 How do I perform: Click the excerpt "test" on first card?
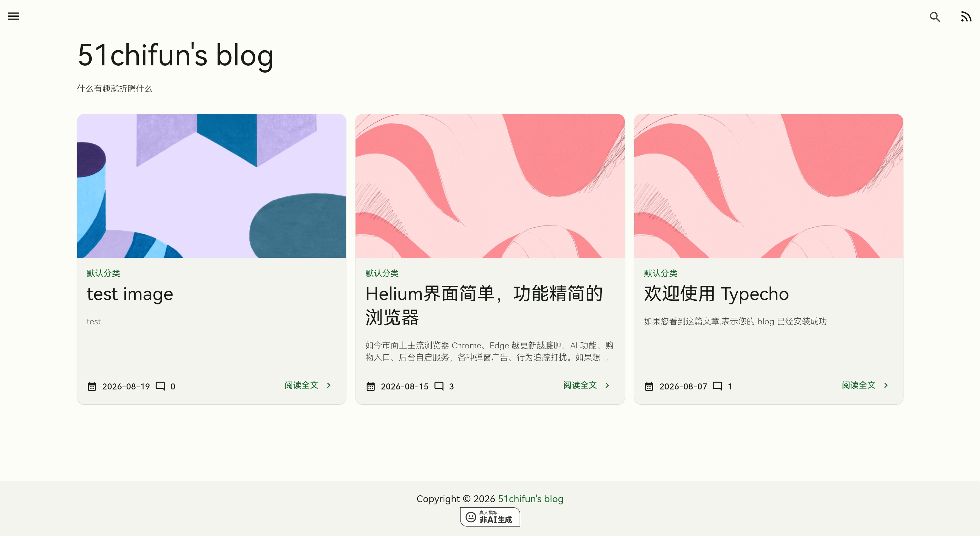pyautogui.click(x=94, y=322)
